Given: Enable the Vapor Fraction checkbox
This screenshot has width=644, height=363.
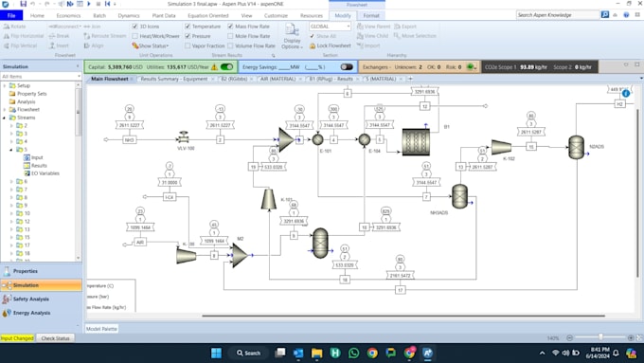Looking at the screenshot, I should (x=188, y=46).
